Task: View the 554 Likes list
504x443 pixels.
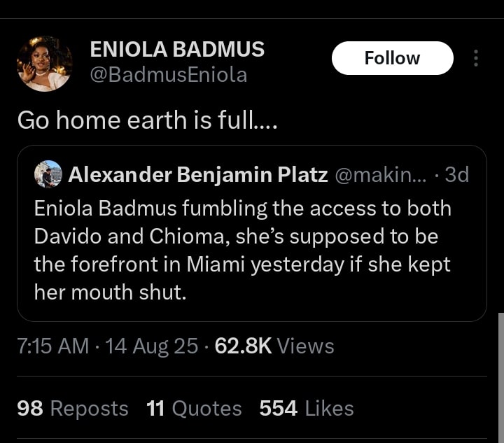Action: [x=307, y=408]
